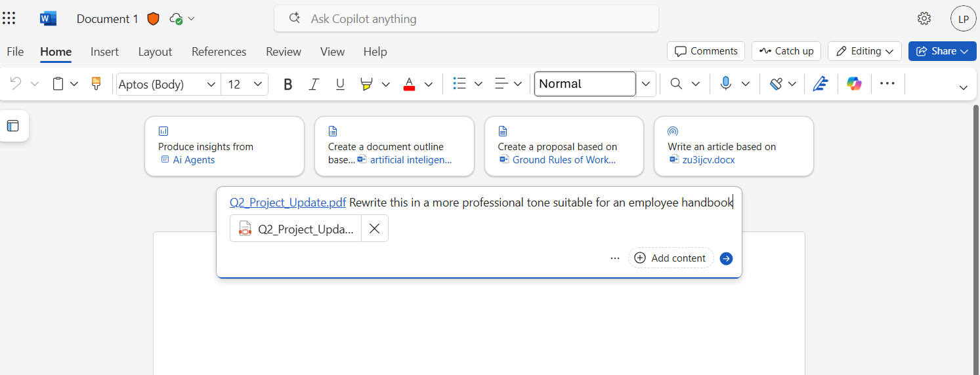
Task: Switch to the Home tab
Action: pyautogui.click(x=56, y=52)
